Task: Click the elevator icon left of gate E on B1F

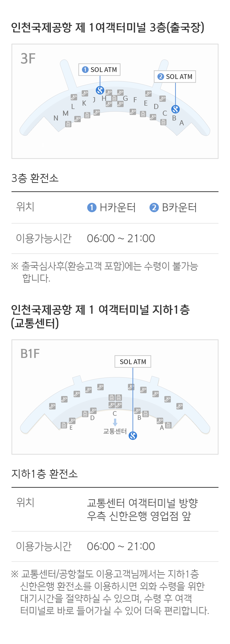Action: (x=64, y=425)
